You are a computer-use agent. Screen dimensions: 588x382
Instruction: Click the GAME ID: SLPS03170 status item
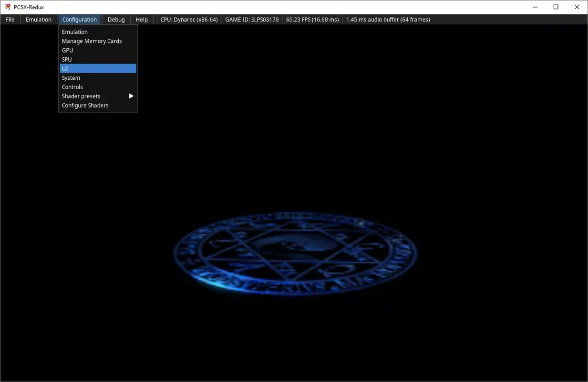252,19
